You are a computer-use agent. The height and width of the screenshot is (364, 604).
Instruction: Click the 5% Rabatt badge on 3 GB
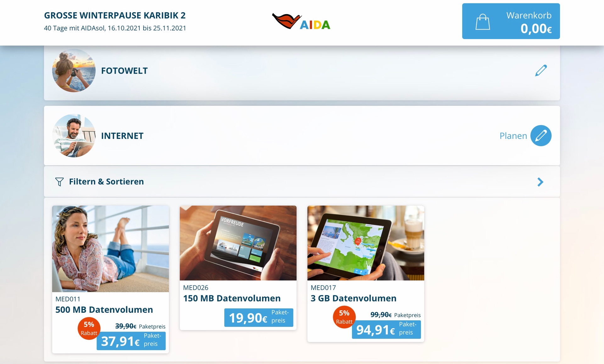click(x=344, y=317)
